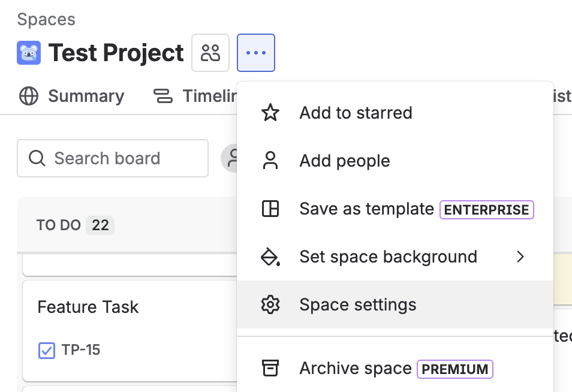
Task: Click the paint bucket icon for space background
Action: click(x=270, y=257)
